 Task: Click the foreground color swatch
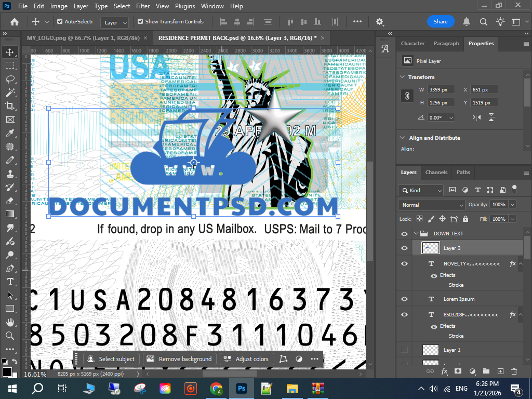click(x=7, y=371)
